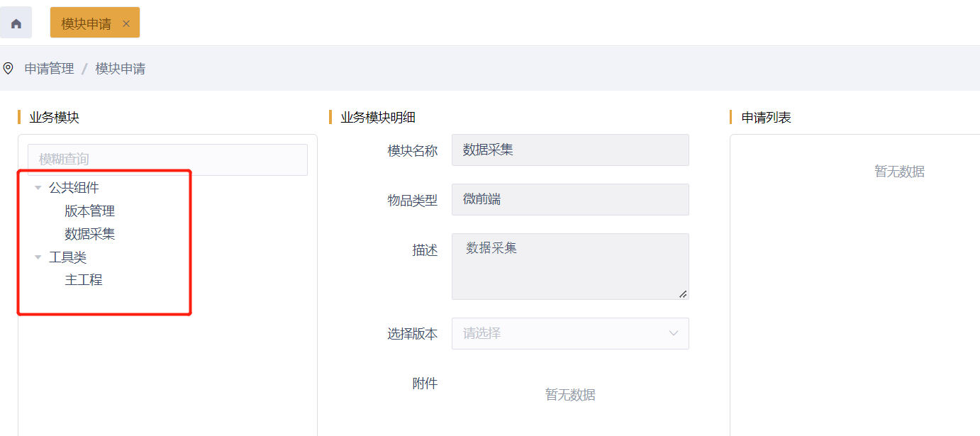Click the 模块名称 text field
Image resolution: width=980 pixels, height=436 pixels.
pos(569,150)
